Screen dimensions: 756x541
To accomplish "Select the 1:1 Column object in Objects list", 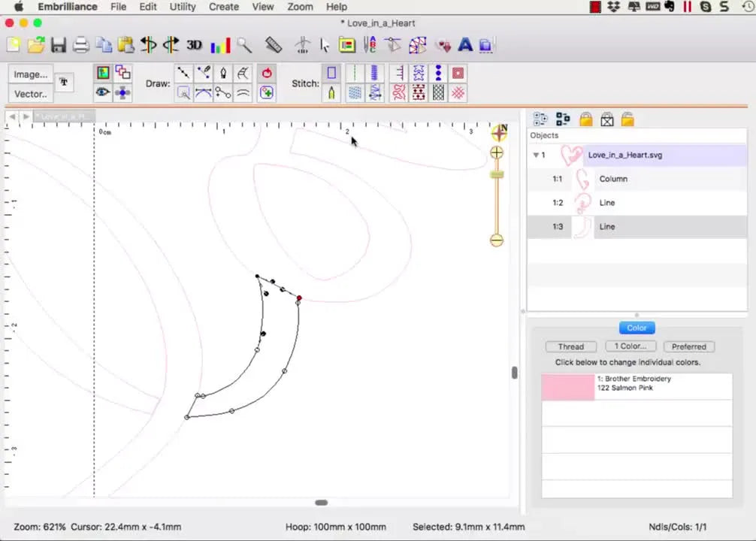I will pyautogui.click(x=613, y=178).
